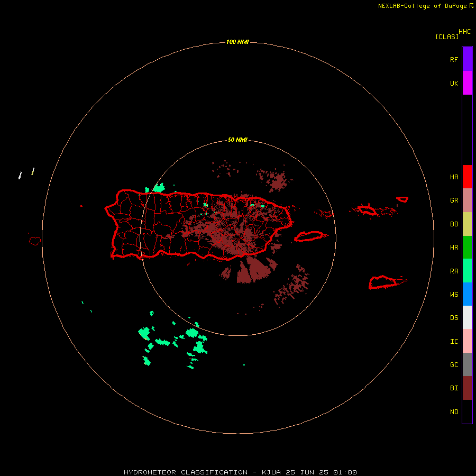Viewport: 476px width, 476px height.
Task: Click the 'KJUA' radar station identifier
Action: point(271,472)
